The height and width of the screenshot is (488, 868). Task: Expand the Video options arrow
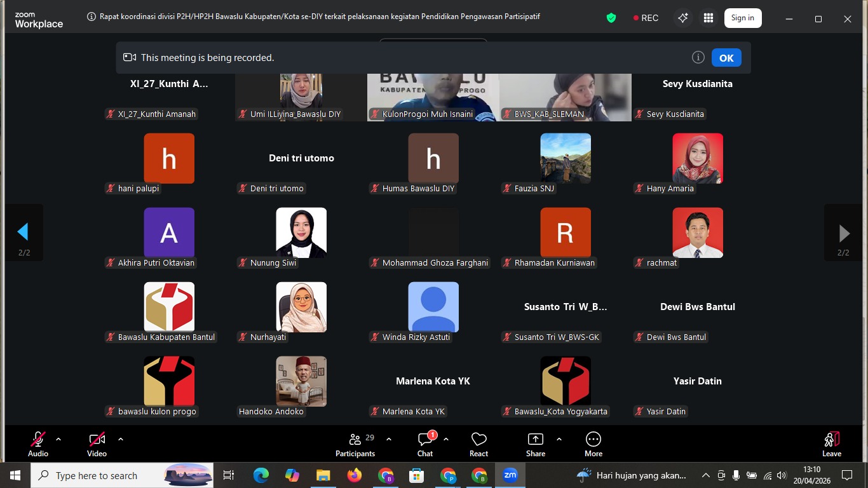pyautogui.click(x=121, y=439)
